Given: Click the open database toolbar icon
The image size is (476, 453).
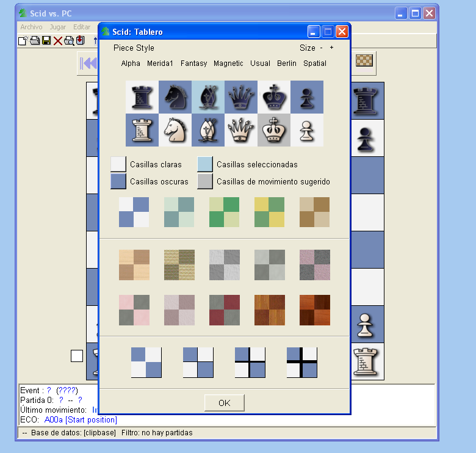Looking at the screenshot, I should click(35, 40).
